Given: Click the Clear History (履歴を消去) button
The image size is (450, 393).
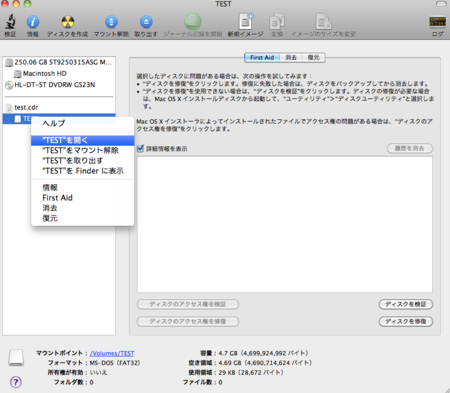Looking at the screenshot, I should tap(410, 148).
